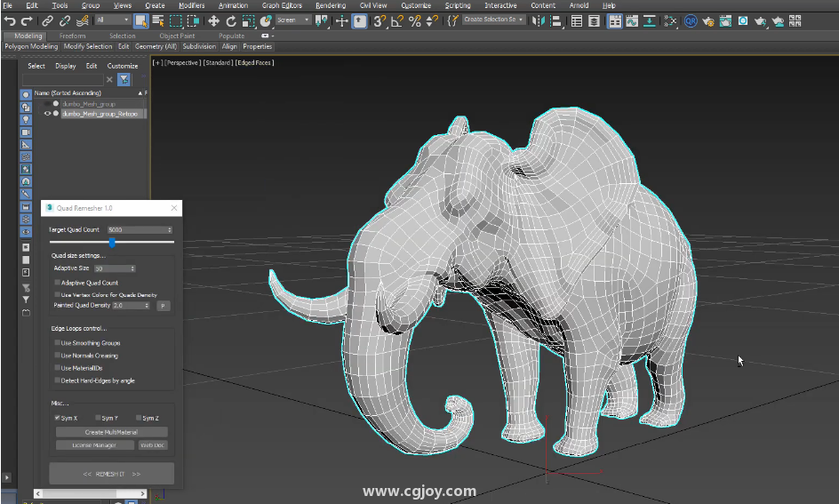The height and width of the screenshot is (504, 839).
Task: Click the Name (Sorted Ascending) column header
Action: [x=86, y=93]
